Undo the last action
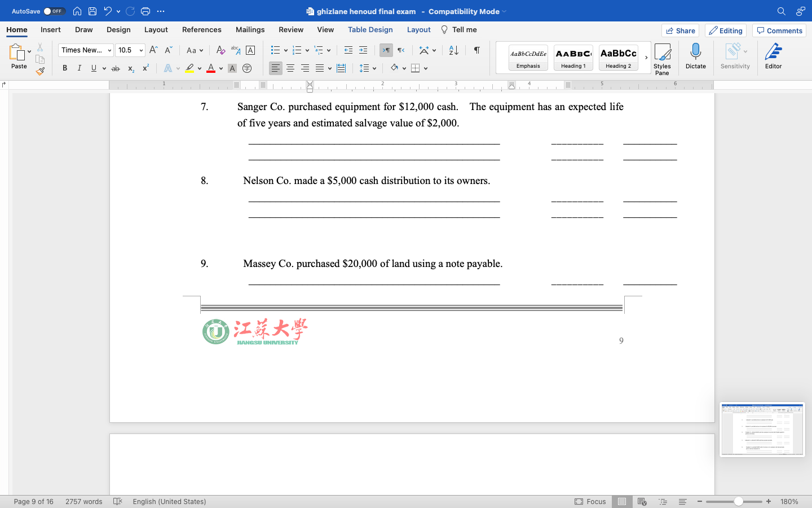812x508 pixels. 107,11
